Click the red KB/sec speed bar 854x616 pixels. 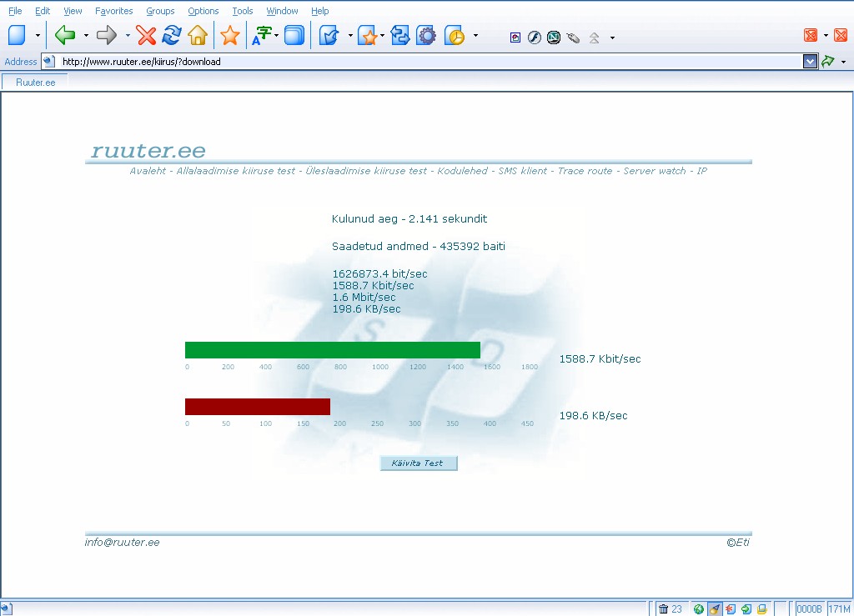tap(258, 407)
